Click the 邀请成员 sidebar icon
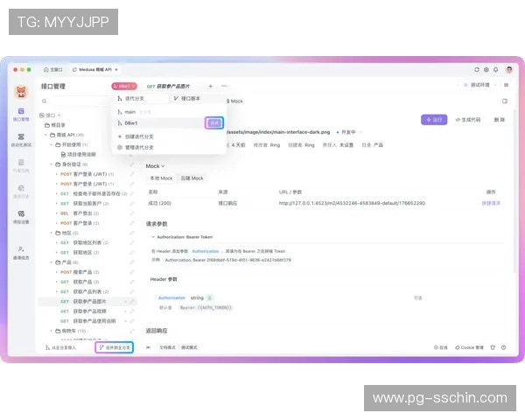Screen dimensions: 525x420 (x=20, y=251)
